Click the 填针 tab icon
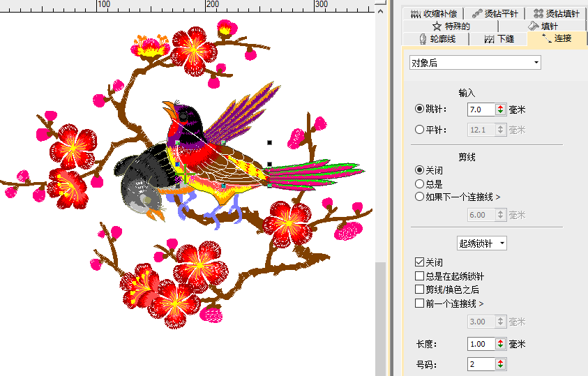 (x=533, y=26)
